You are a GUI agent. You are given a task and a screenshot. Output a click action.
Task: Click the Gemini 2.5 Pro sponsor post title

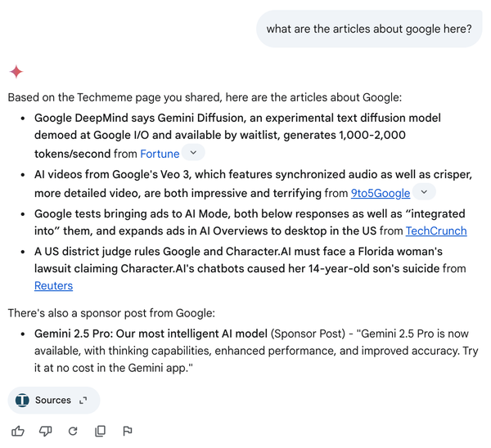(151, 334)
